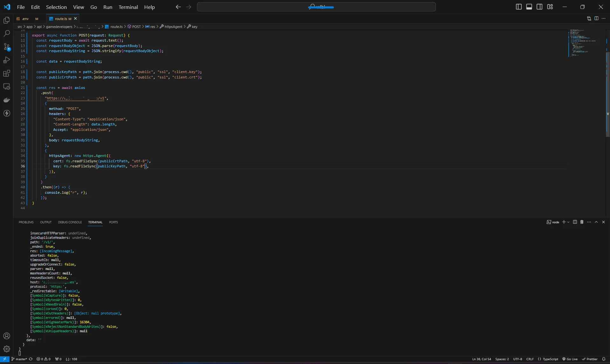Go forward with the navigation arrow
610x364 pixels.
tap(189, 7)
